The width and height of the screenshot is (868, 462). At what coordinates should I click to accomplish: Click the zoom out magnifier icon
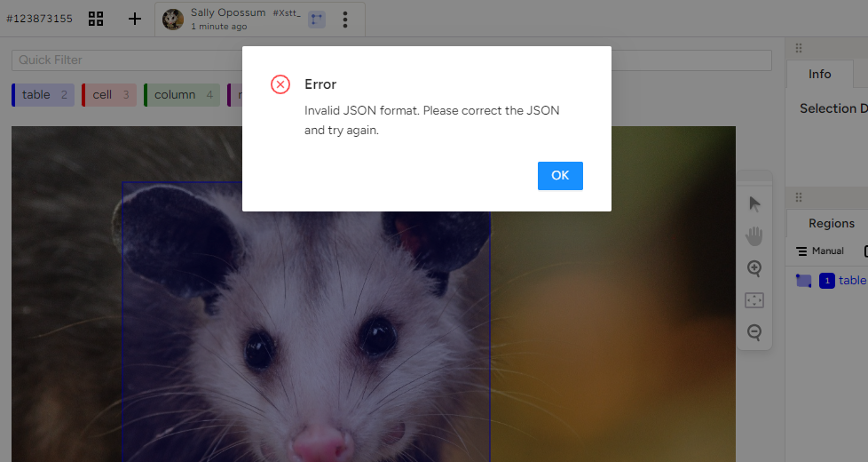click(x=754, y=332)
